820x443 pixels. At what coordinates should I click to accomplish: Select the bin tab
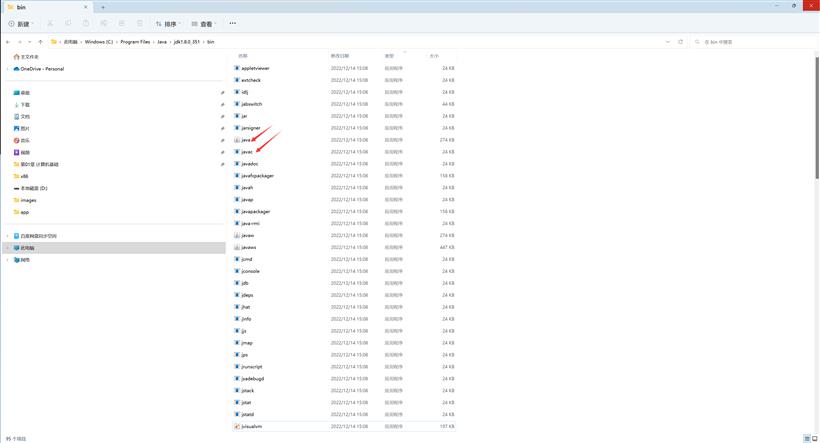[47, 7]
